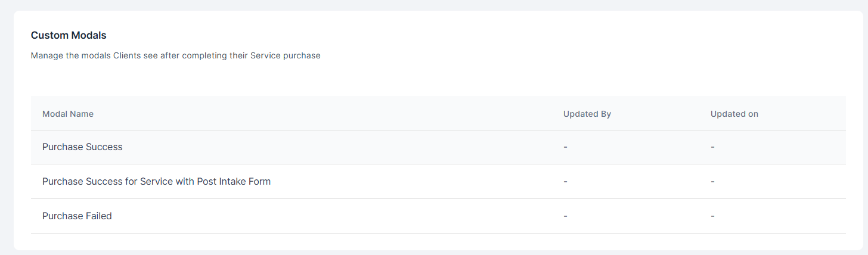Click the Manage the modals description text
This screenshot has height=255, width=868.
[175, 56]
